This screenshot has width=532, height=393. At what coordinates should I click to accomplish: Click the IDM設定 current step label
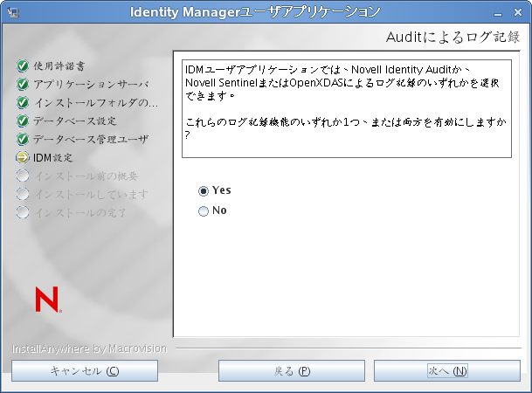(52, 157)
